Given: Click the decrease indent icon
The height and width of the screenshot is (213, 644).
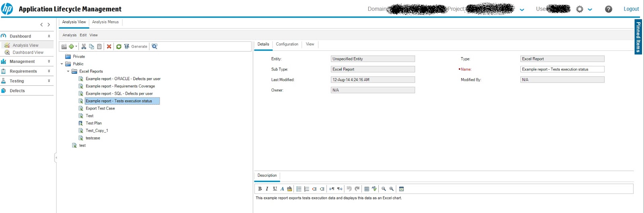Looking at the screenshot, I should click(322, 189).
